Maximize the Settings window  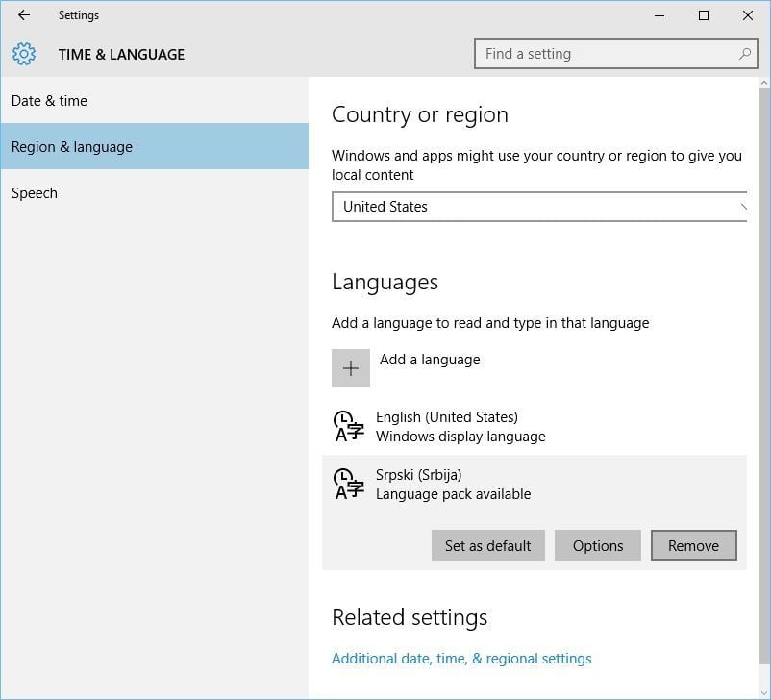click(704, 15)
